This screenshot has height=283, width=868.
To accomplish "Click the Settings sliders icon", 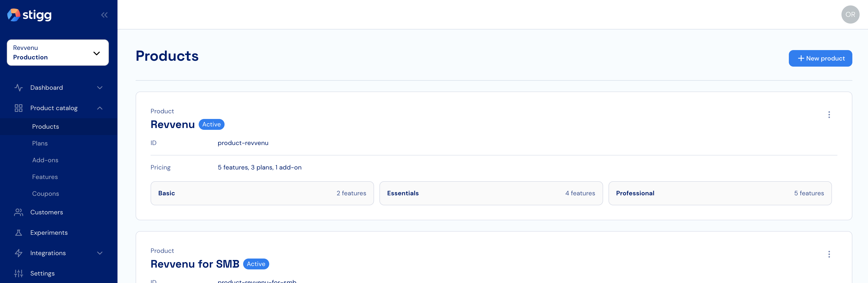I will 19,273.
